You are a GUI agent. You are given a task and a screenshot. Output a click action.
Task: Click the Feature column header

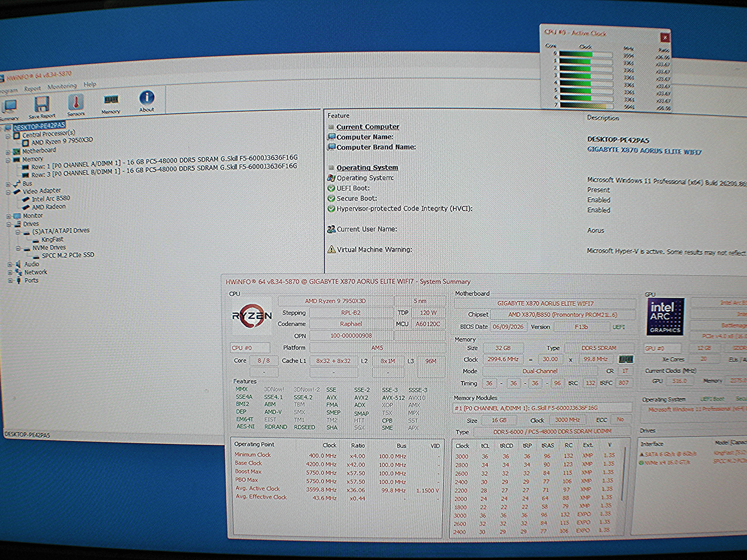tap(338, 116)
